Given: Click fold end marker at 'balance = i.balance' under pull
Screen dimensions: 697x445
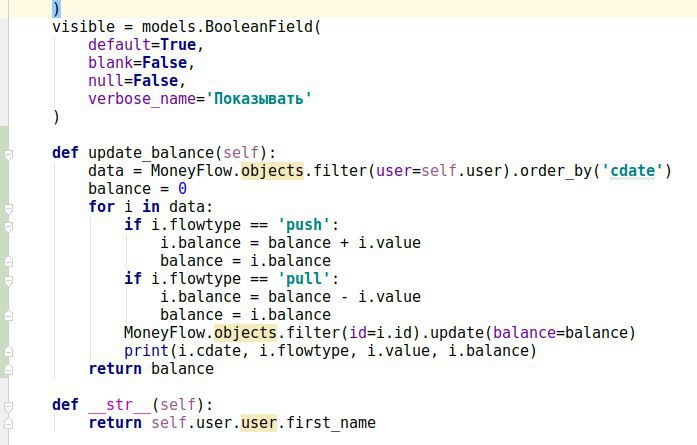Looking at the screenshot, I should point(8,316).
